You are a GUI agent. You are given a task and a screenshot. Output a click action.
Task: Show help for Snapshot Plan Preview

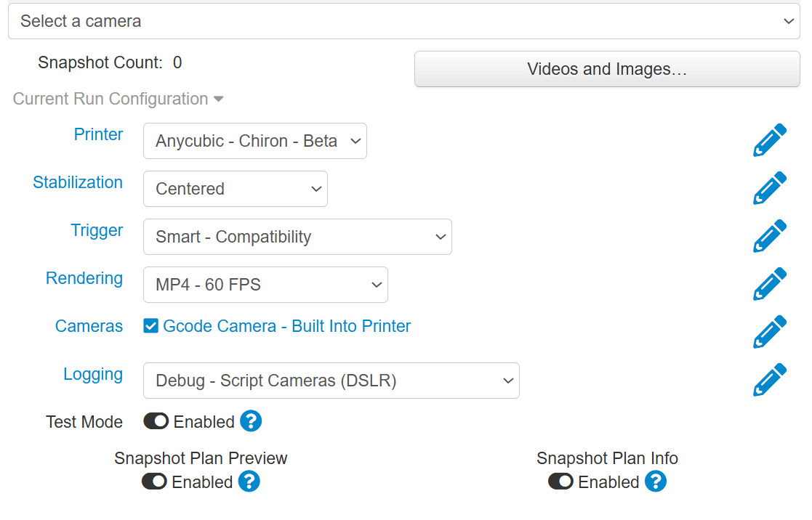click(249, 482)
